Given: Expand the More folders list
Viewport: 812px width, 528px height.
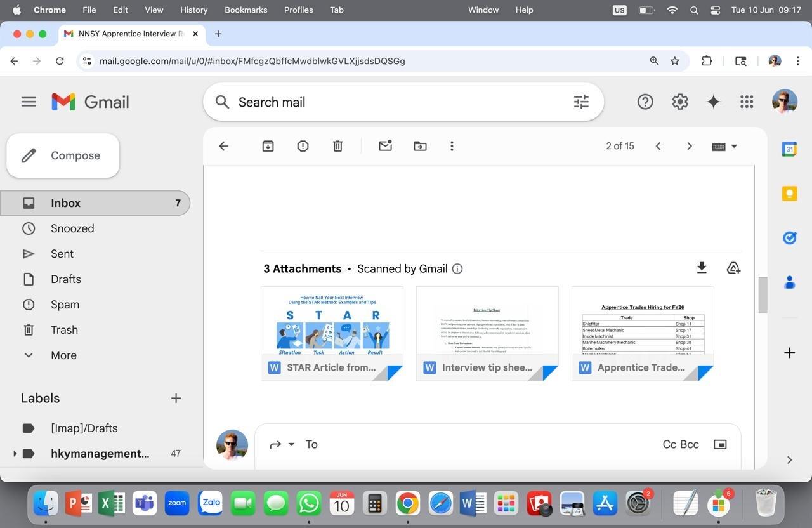Looking at the screenshot, I should [63, 355].
